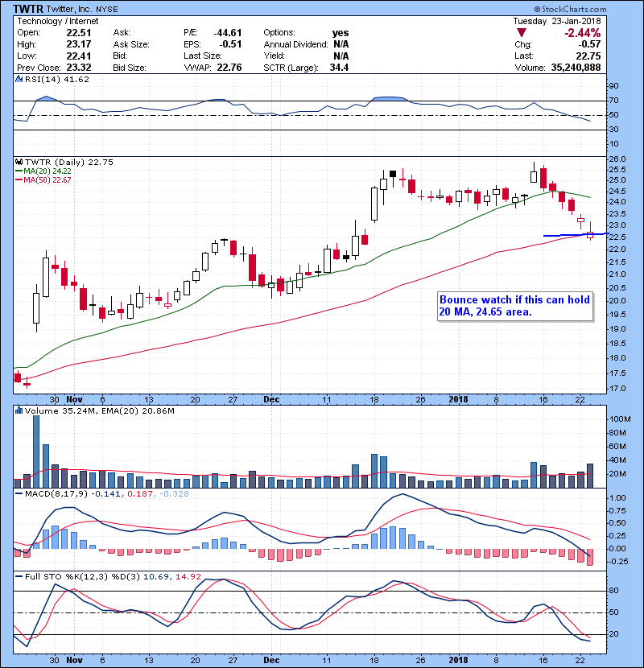
Task: Click the stochastic %K value 10.69
Action: pyautogui.click(x=156, y=576)
